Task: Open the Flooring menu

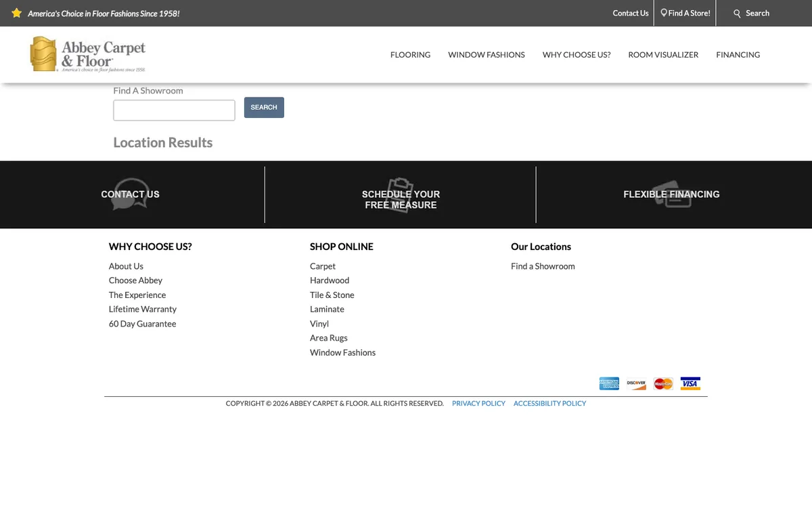Action: [x=410, y=55]
